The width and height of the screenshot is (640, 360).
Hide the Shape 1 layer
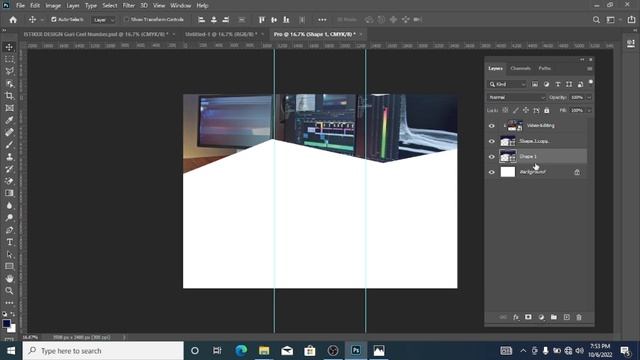tap(491, 157)
